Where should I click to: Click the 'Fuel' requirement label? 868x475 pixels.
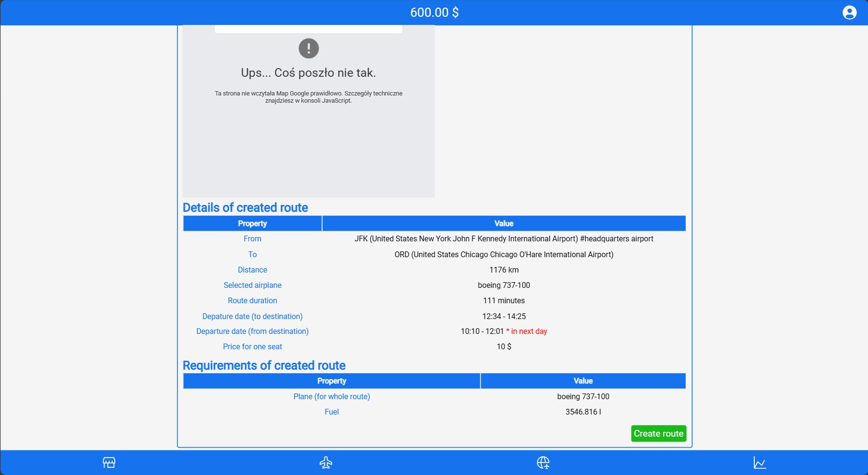(332, 412)
